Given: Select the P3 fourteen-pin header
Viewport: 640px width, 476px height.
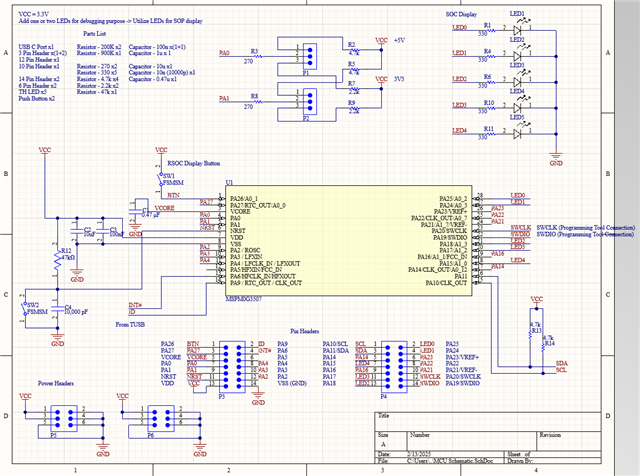Looking at the screenshot, I should (232, 367).
